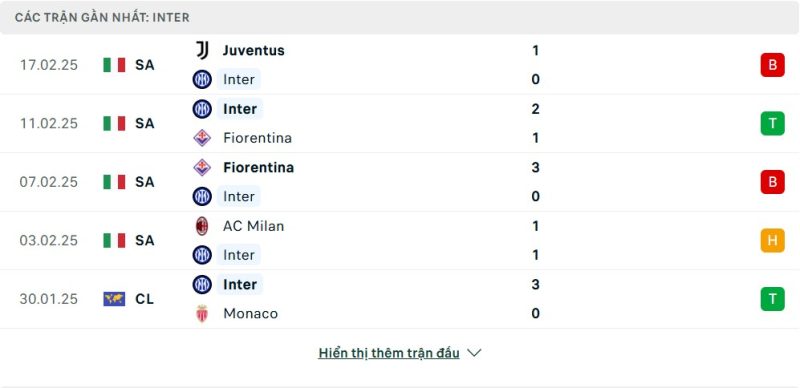Viewport: 800px width, 388px height.
Task: Click the red B result badge for Juventus match
Action: pos(772,65)
